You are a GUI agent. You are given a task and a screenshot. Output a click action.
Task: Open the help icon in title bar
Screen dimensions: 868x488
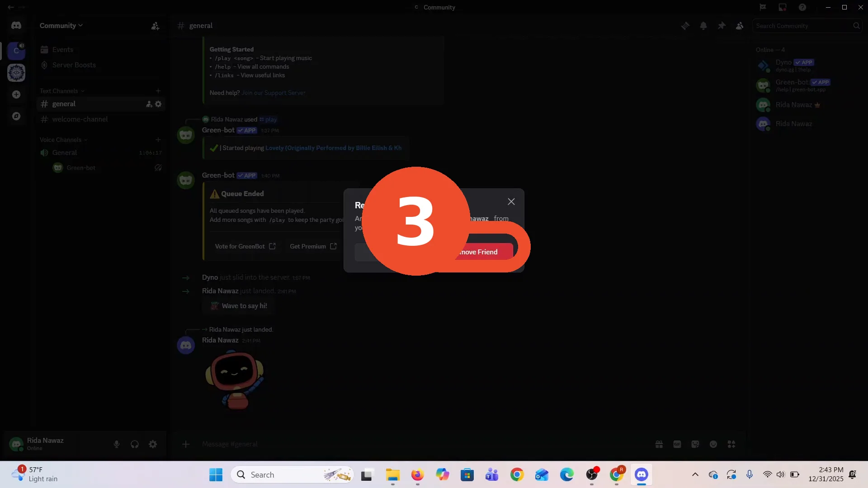point(802,7)
